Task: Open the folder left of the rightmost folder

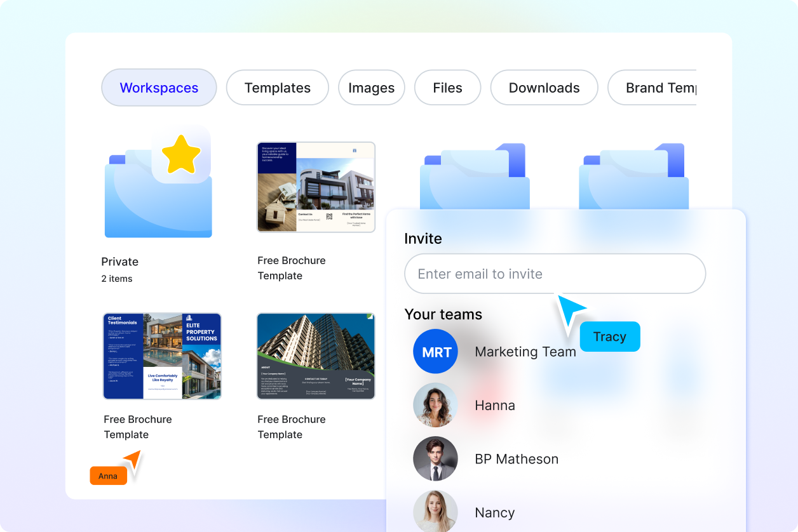Action: [x=475, y=176]
